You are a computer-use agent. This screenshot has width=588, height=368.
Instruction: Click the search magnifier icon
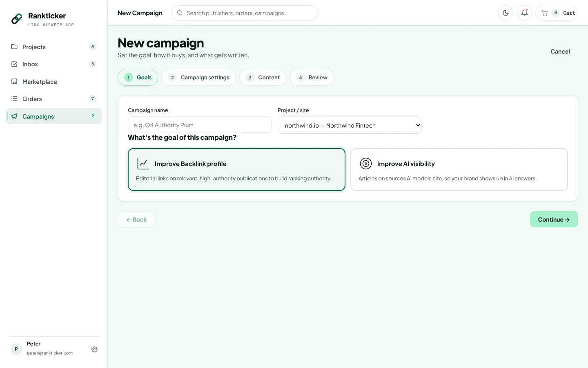pos(180,13)
